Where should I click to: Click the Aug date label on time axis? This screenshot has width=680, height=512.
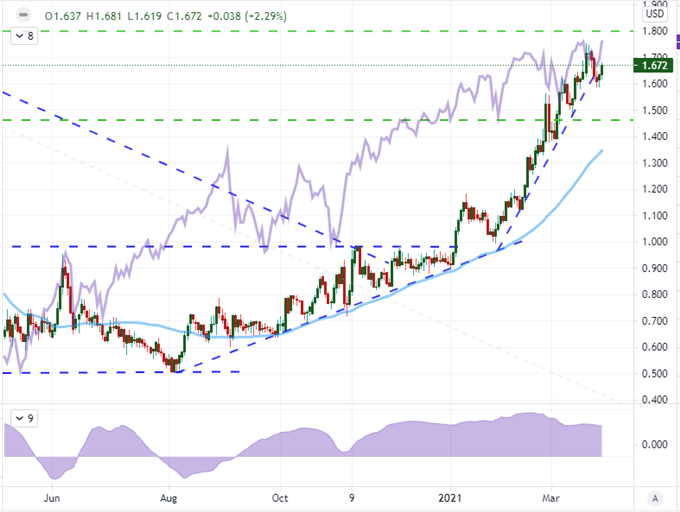(x=168, y=499)
